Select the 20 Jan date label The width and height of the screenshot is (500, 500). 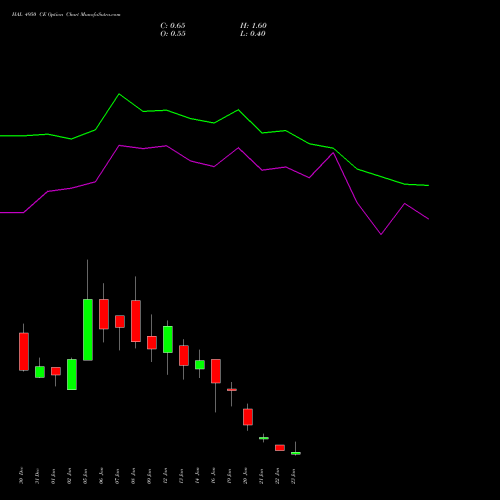point(245,476)
